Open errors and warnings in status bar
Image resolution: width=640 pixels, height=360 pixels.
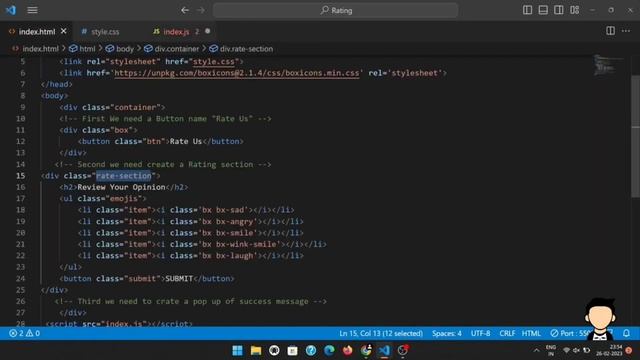point(24,333)
